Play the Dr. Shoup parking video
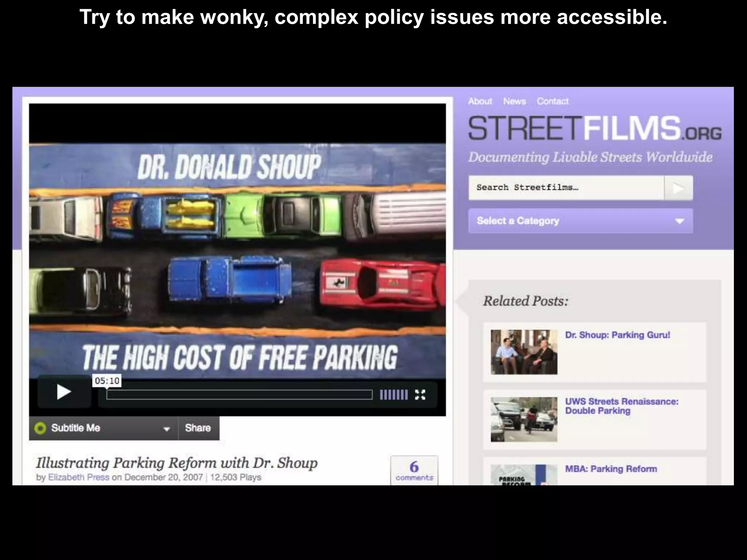Viewport: 747px width, 560px height. click(64, 392)
